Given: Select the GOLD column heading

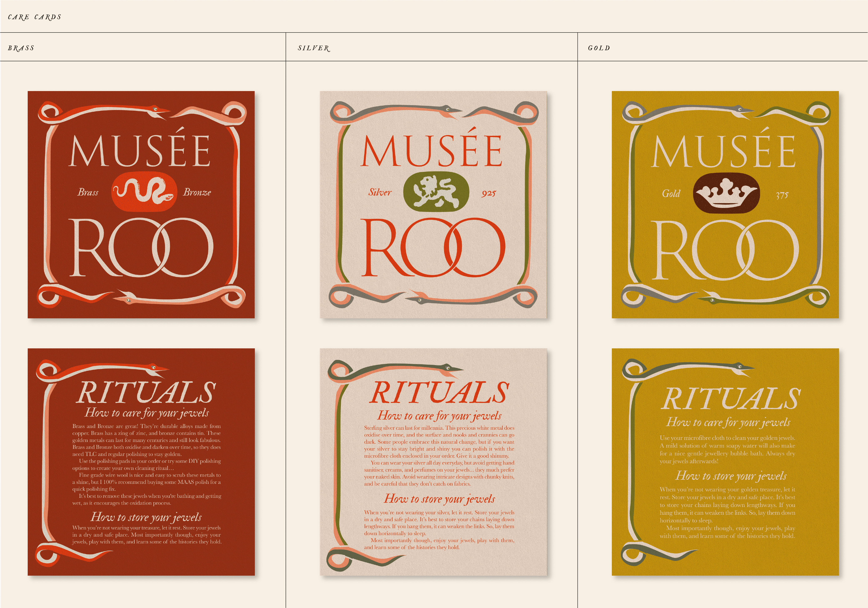Looking at the screenshot, I should (x=599, y=48).
